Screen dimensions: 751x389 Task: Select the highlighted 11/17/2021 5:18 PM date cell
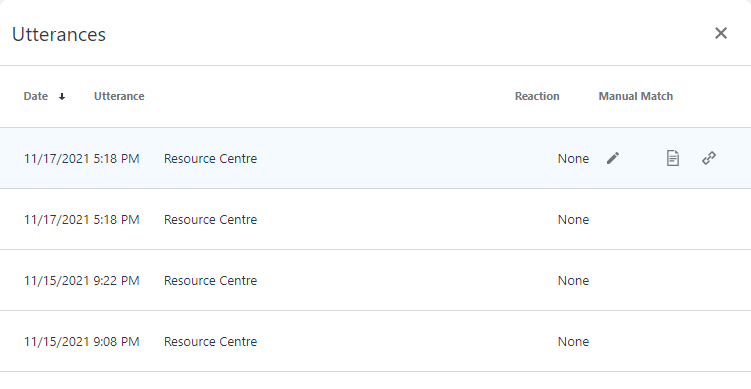point(81,159)
